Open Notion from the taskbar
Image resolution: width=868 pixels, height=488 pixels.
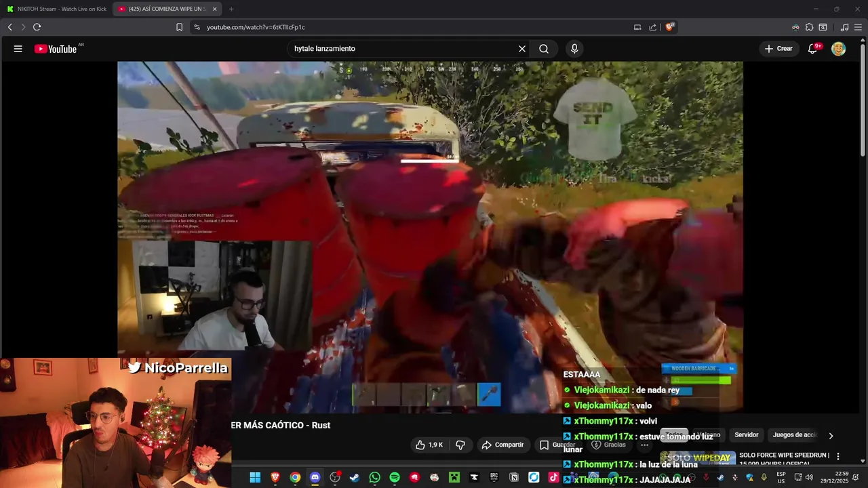[514, 477]
